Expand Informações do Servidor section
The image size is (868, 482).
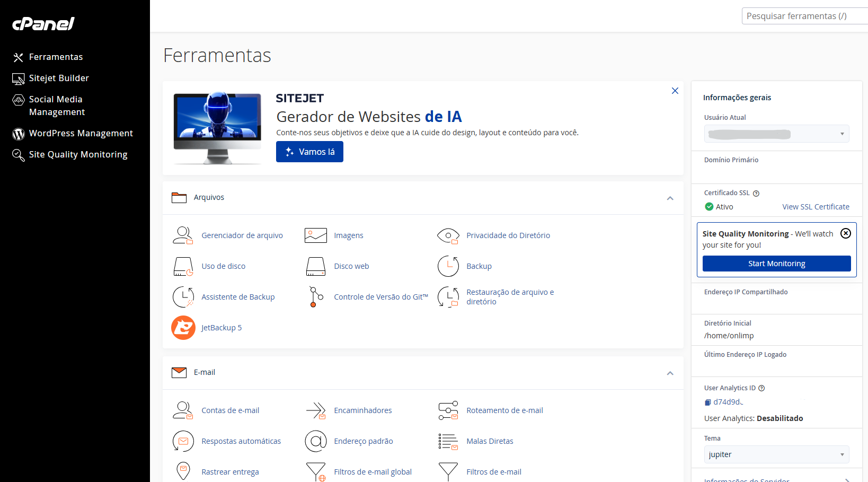click(776, 480)
